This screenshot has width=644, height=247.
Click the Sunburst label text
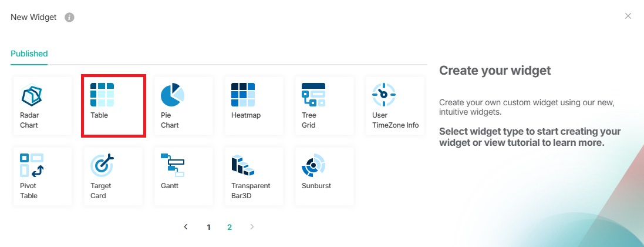(316, 186)
